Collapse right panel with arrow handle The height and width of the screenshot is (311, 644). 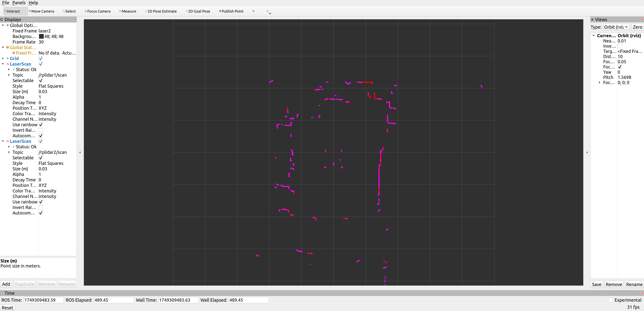point(587,152)
